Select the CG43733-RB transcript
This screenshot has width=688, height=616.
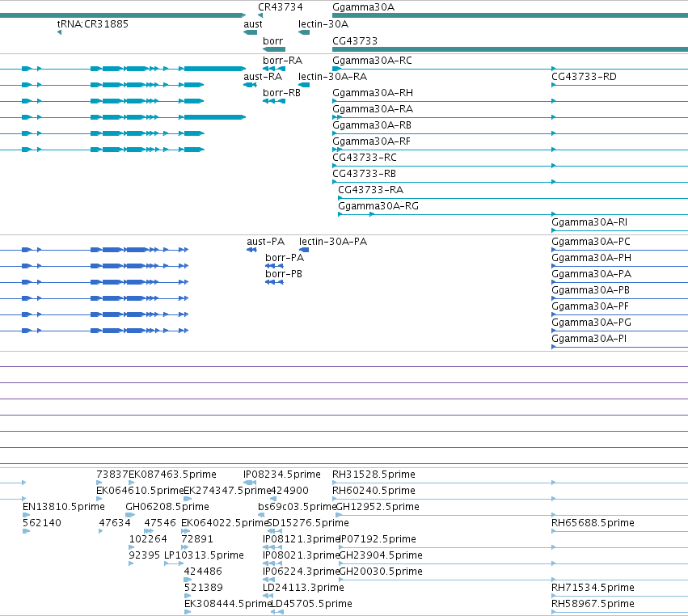pyautogui.click(x=510, y=182)
